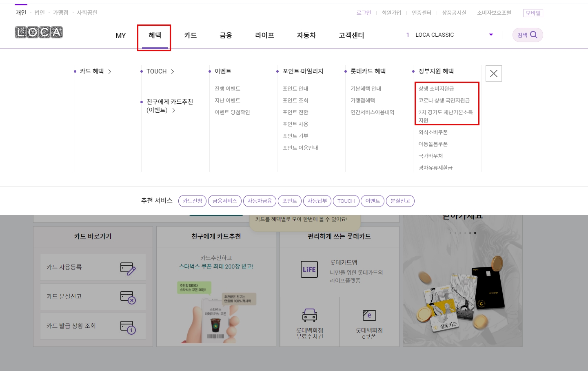
Task: Open the MY menu
Action: click(121, 36)
